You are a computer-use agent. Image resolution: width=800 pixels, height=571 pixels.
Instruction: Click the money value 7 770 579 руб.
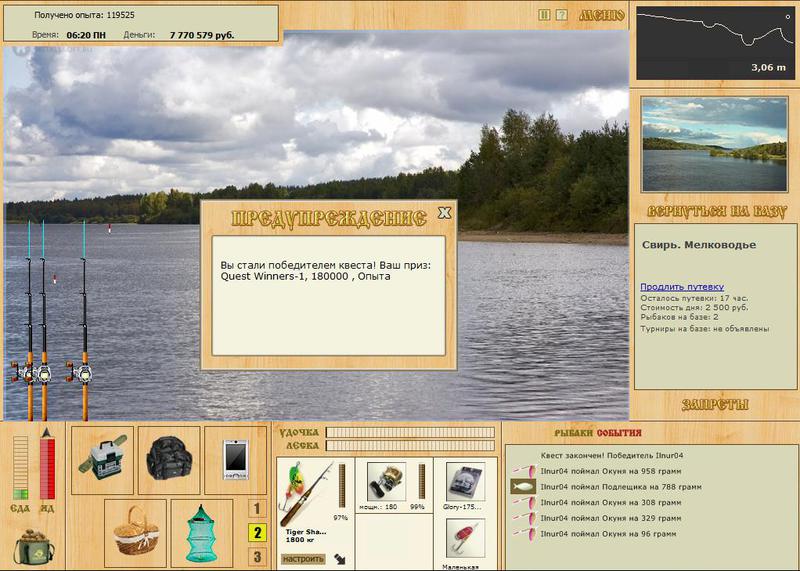click(202, 35)
